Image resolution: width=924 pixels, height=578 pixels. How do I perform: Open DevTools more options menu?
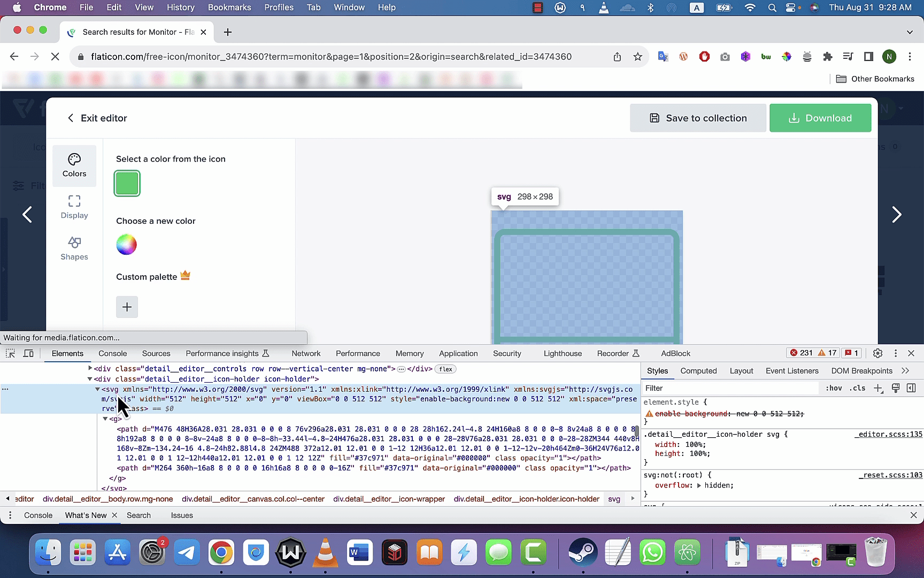point(896,353)
